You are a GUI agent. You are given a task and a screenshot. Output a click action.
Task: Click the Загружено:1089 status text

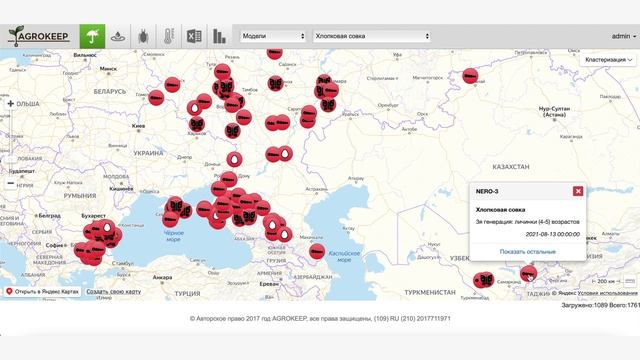[584, 305]
